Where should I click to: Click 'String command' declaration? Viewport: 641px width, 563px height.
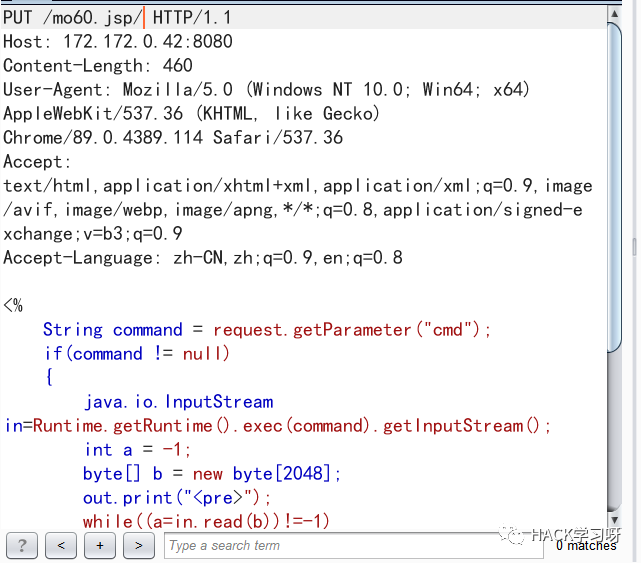113,330
